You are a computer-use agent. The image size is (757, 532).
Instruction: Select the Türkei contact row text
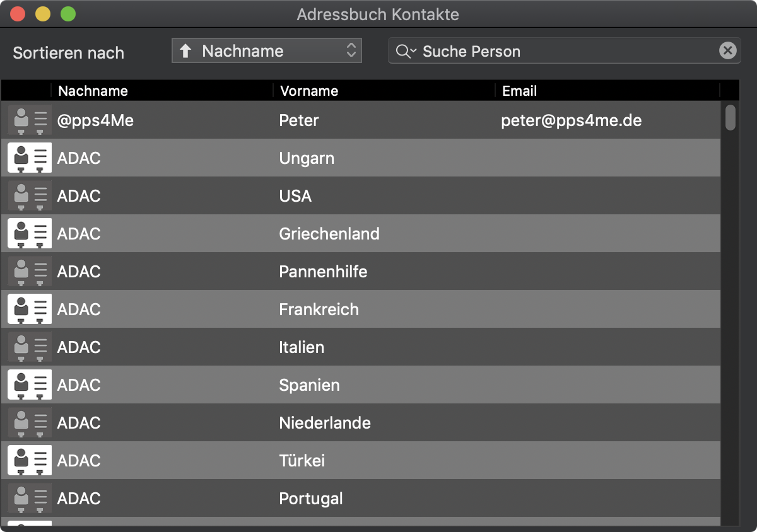(302, 461)
